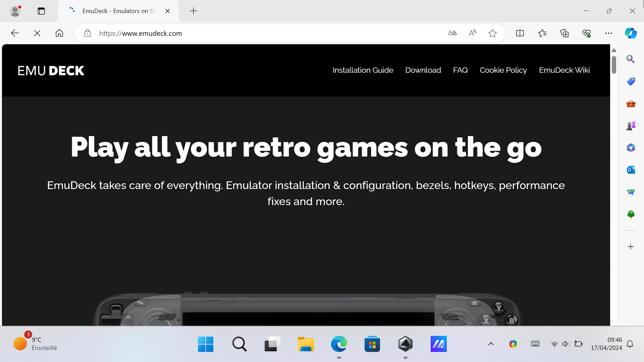Viewport: 644px width, 362px height.
Task: Show hidden system tray icons
Action: pyautogui.click(x=491, y=344)
